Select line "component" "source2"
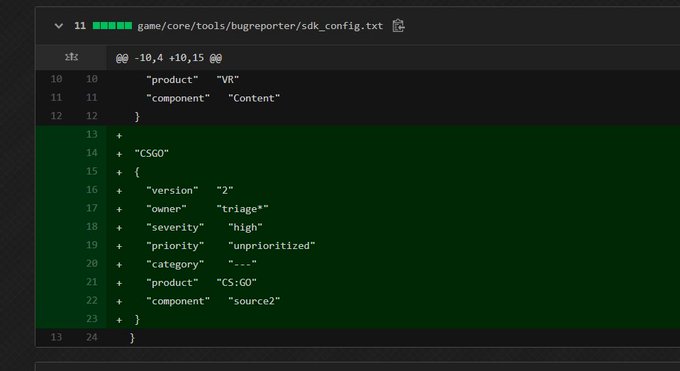Screen dimensions: 680x371 (x=213, y=301)
